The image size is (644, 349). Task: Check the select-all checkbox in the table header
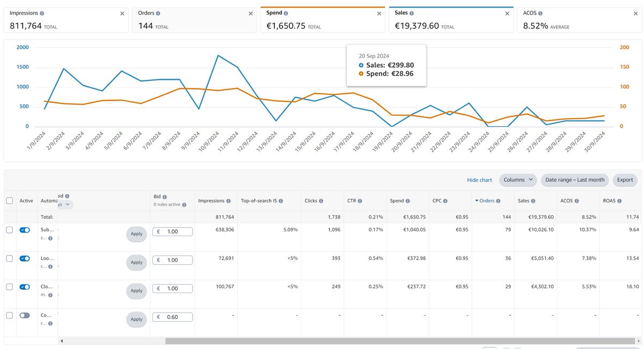(x=9, y=200)
